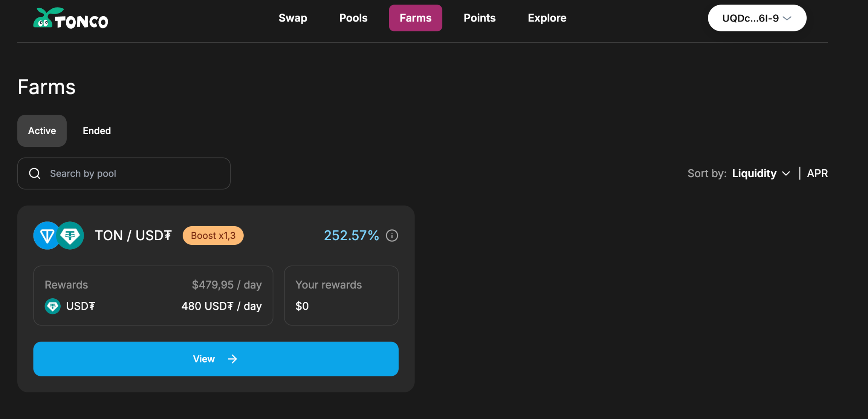This screenshot has height=419, width=868.
Task: Click the arrow icon on View button
Action: pyautogui.click(x=232, y=359)
